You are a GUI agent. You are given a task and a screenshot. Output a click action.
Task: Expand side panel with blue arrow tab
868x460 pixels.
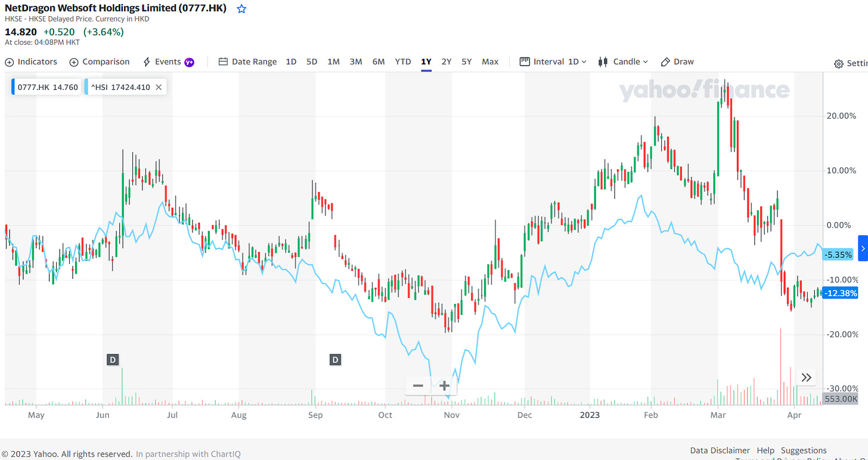click(863, 248)
